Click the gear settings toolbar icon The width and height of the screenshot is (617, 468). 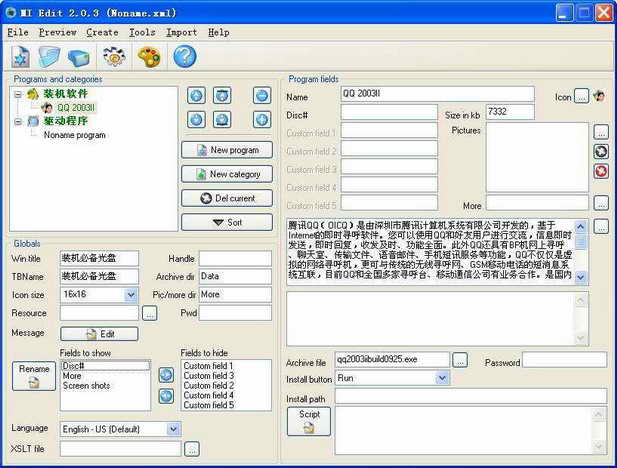coord(113,57)
